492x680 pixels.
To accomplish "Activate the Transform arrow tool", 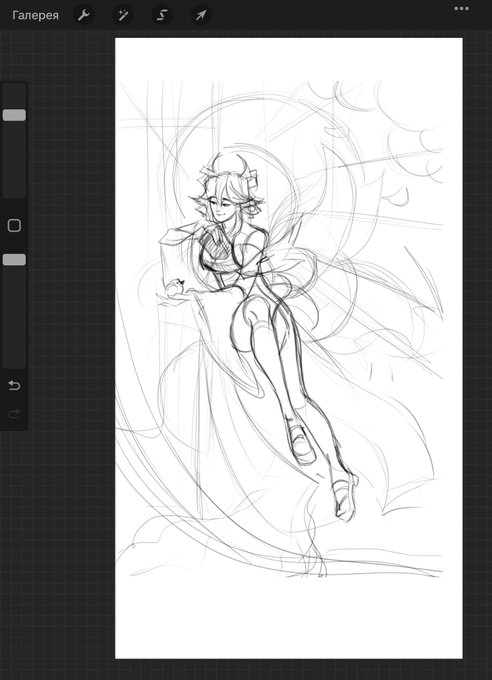I will click(x=201, y=16).
